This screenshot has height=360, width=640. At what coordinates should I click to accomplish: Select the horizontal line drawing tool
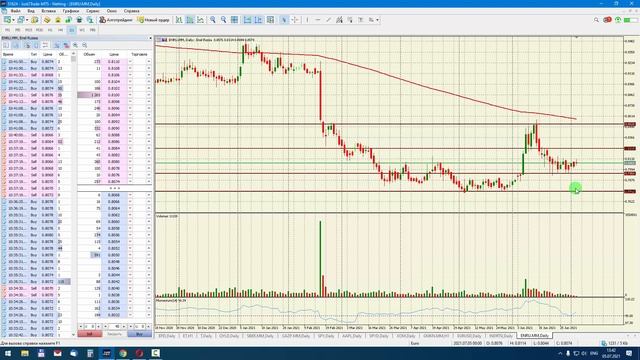(x=318, y=20)
